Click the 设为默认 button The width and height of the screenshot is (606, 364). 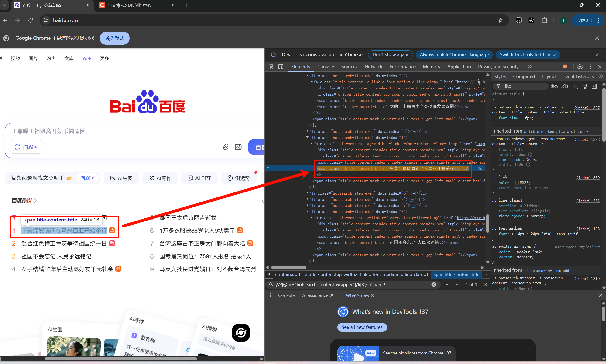(x=114, y=38)
